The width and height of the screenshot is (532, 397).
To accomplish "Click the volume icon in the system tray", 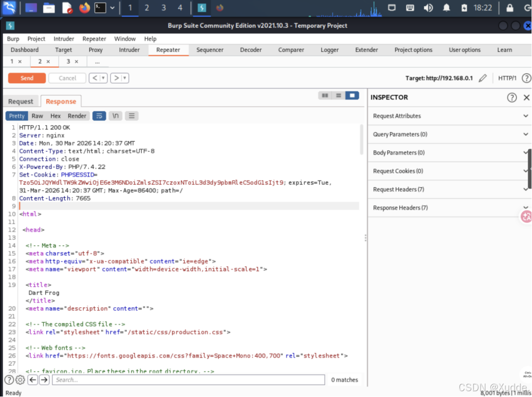I will point(428,8).
